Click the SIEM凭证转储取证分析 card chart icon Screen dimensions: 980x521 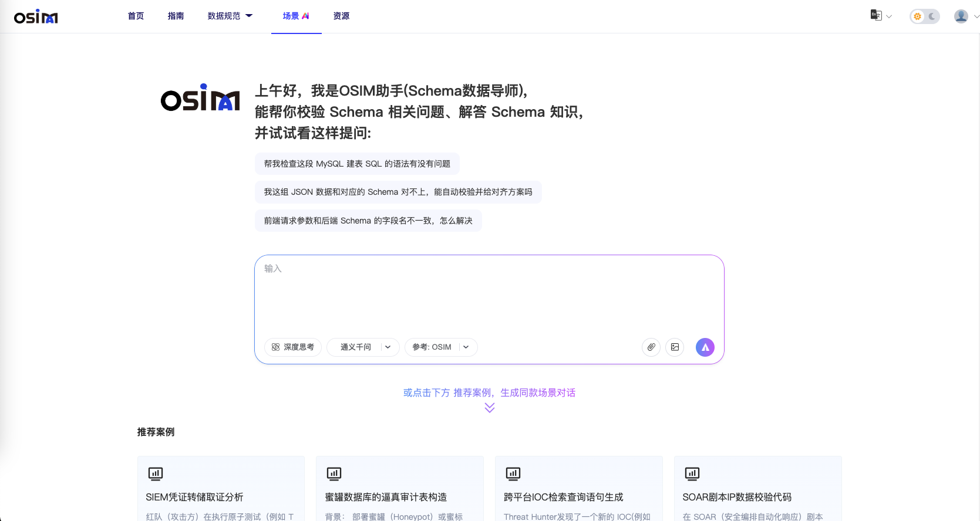click(x=156, y=473)
